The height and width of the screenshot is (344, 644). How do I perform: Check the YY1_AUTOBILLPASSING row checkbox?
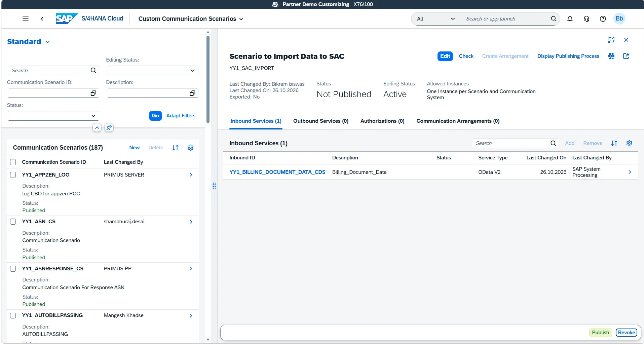[13, 315]
